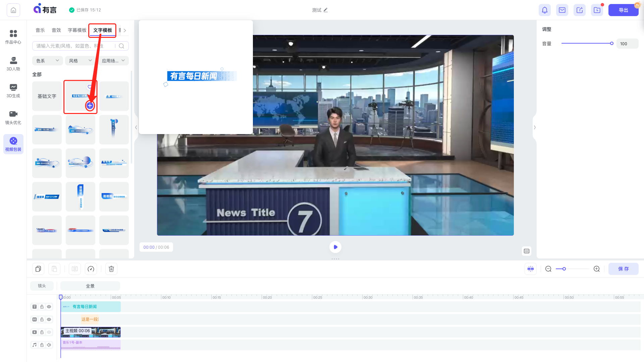Add the 有言每日新闻 template with plus
The height and width of the screenshot is (362, 644).
pos(90,106)
